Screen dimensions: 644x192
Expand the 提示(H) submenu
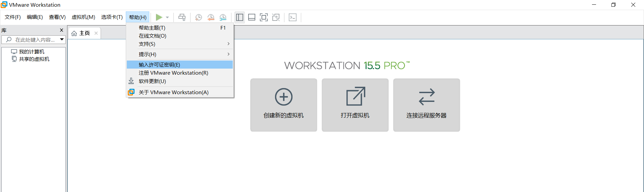click(x=180, y=54)
